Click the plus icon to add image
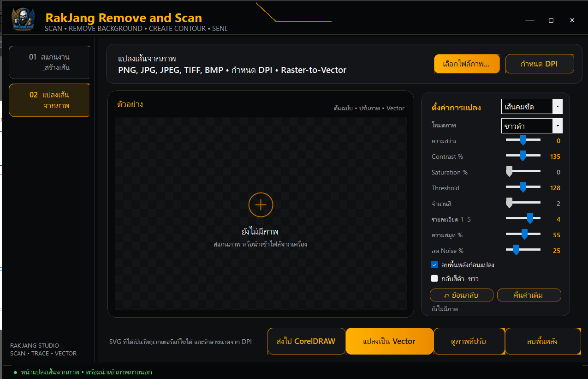Screen dimensions: 588x379 261,205
